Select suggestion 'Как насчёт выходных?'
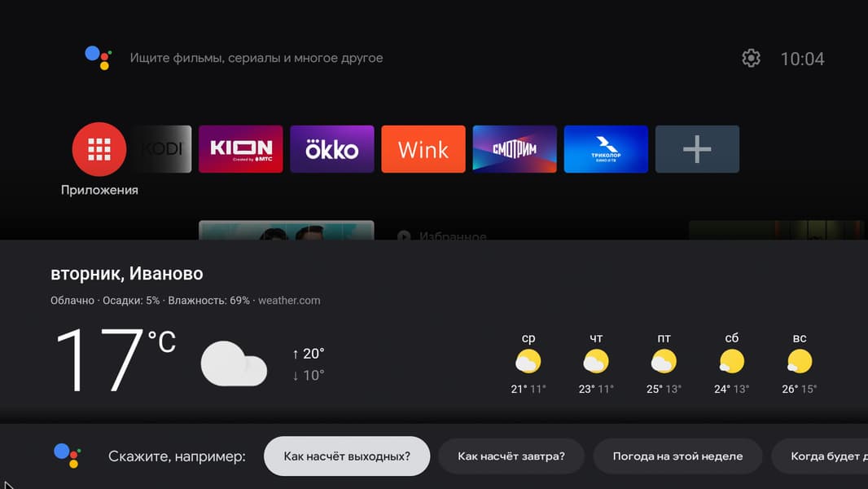The height and width of the screenshot is (489, 868). click(x=347, y=456)
